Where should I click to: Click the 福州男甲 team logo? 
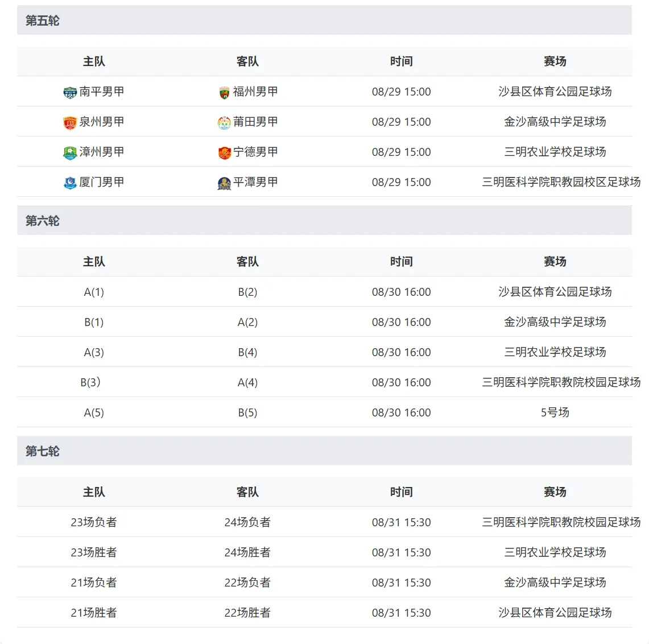[x=224, y=92]
